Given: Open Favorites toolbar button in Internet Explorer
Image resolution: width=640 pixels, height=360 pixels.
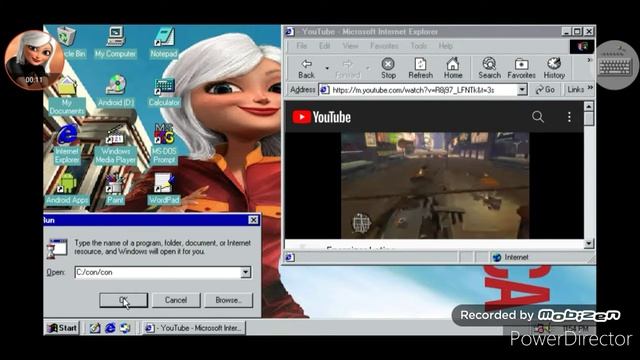Looking at the screenshot, I should (521, 69).
